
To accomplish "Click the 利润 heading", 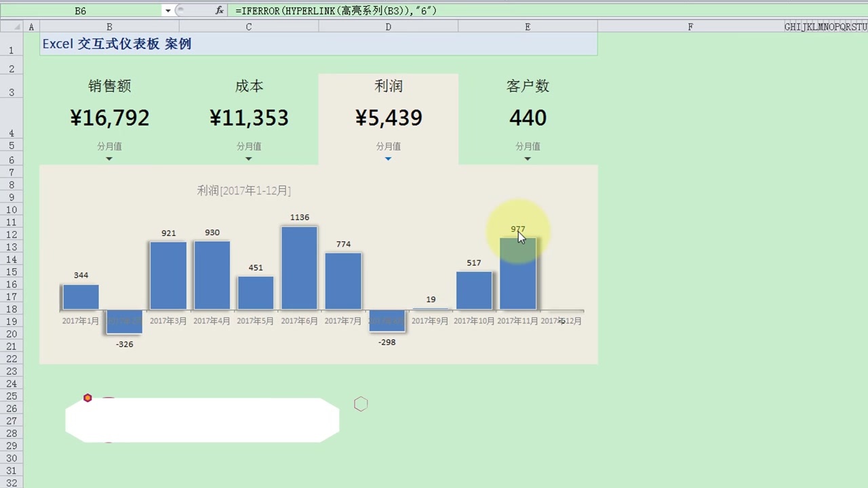I will (388, 86).
